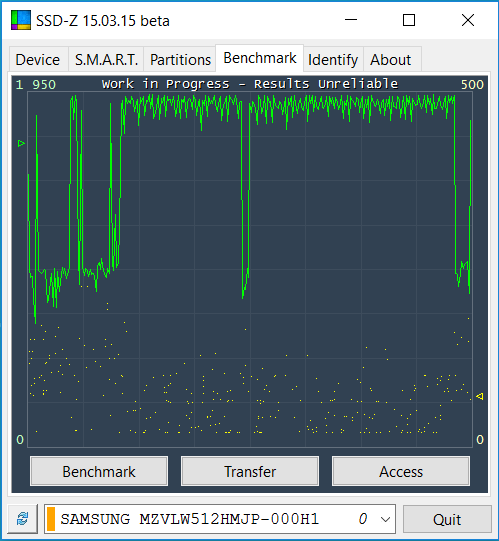Select the Partitions tab
This screenshot has width=499, height=541.
180,60
